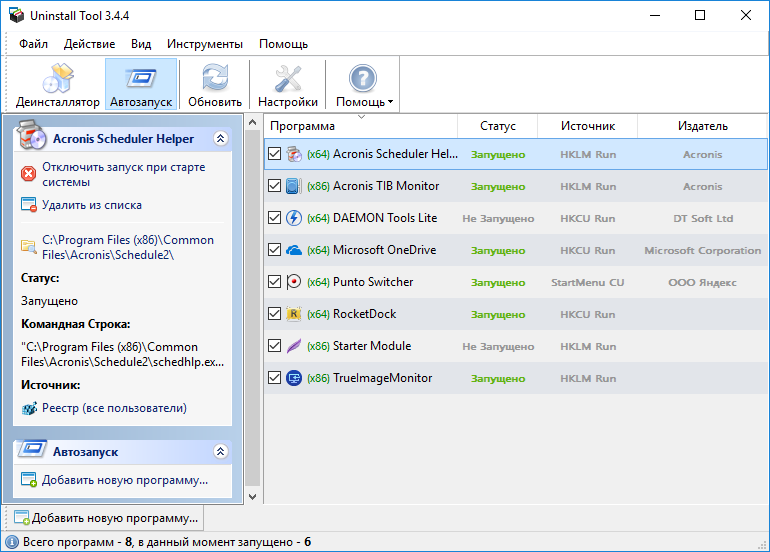The height and width of the screenshot is (552, 770).
Task: Click Starter Module feather icon
Action: coord(294,346)
